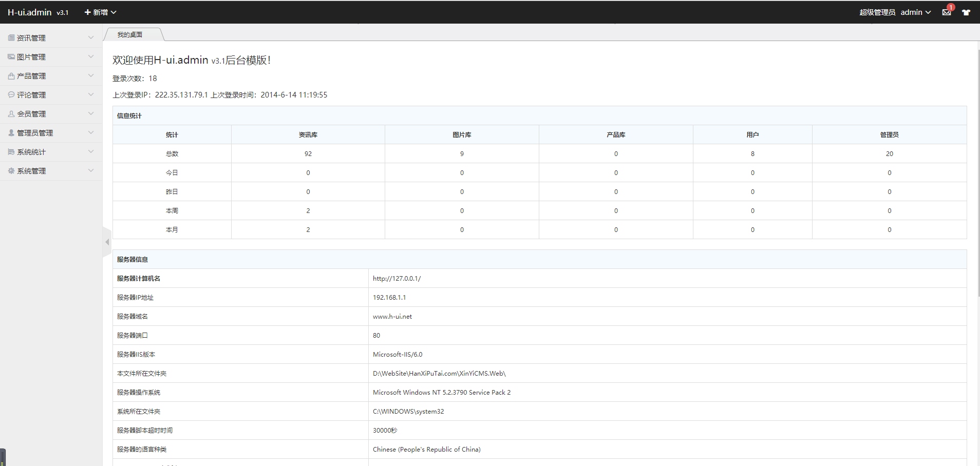980x466 pixels.
Task: Click the 资讯库 total value 92
Action: [308, 154]
